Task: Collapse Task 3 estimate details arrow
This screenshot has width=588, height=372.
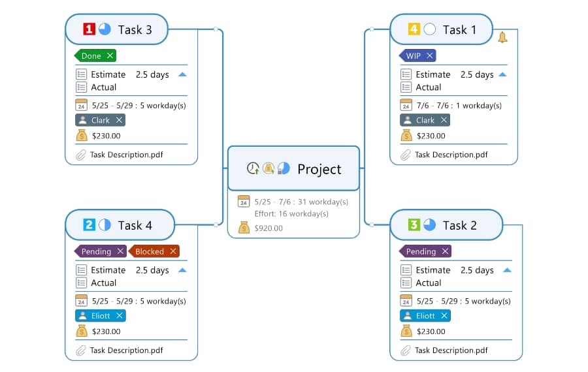Action: (182, 74)
